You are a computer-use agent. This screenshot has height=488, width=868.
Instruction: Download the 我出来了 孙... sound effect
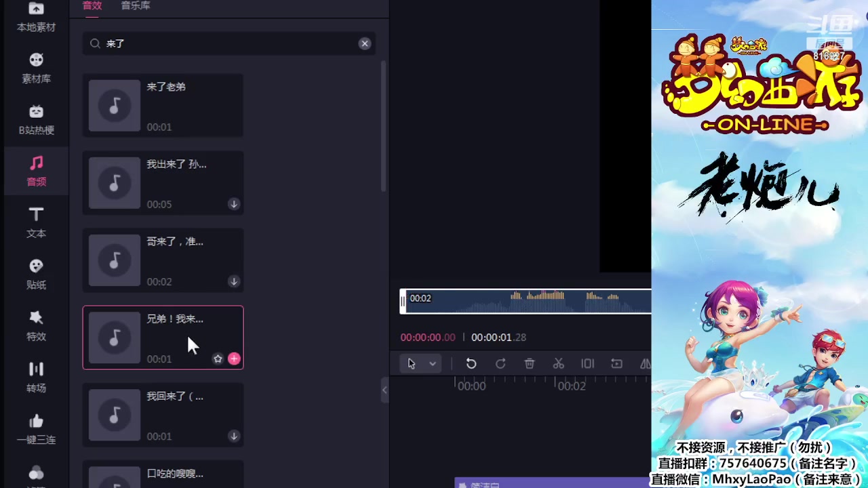[234, 204]
